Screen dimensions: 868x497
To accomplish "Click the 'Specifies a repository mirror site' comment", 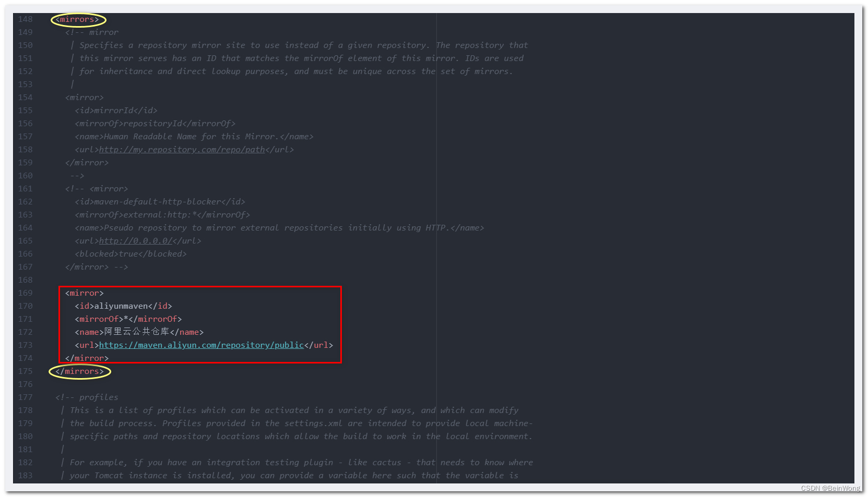I will (x=299, y=45).
